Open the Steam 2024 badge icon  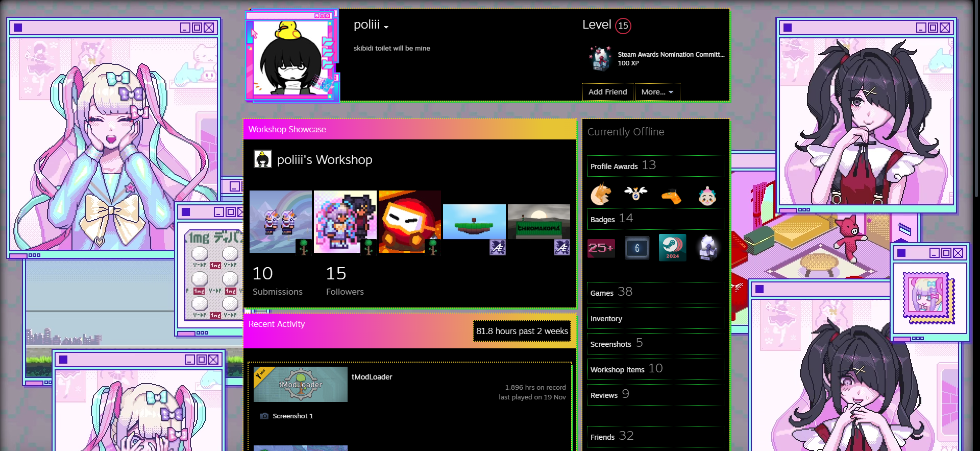coord(672,248)
